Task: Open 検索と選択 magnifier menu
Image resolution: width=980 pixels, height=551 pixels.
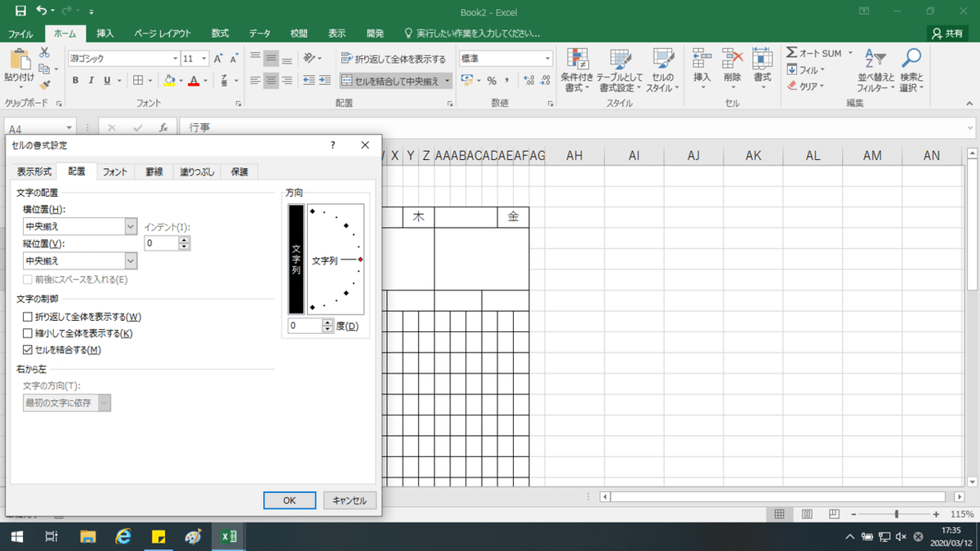Action: click(x=911, y=69)
